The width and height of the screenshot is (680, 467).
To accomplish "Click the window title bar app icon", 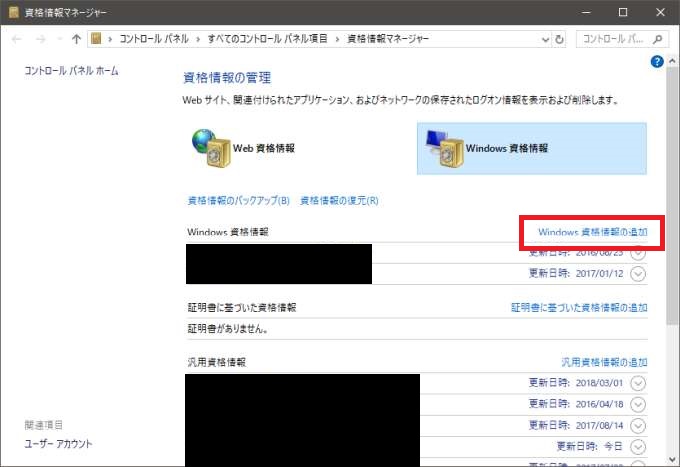I will pos(13,12).
